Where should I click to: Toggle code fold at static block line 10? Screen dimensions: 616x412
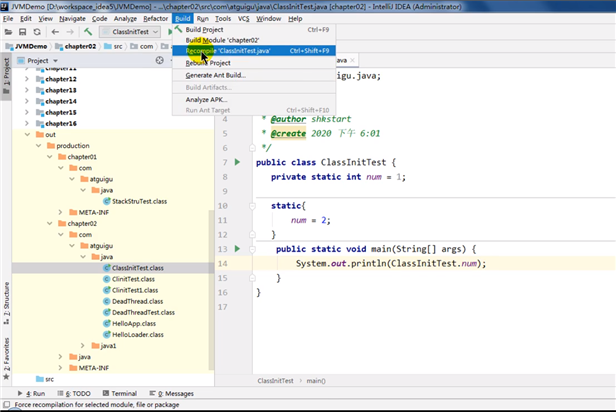pyautogui.click(x=252, y=205)
